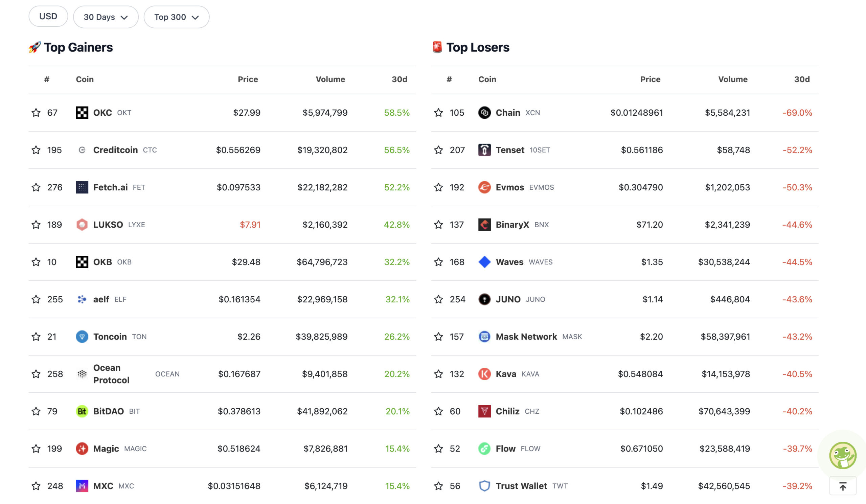
Task: Click Flow volume $23,588,419
Action: tap(725, 449)
